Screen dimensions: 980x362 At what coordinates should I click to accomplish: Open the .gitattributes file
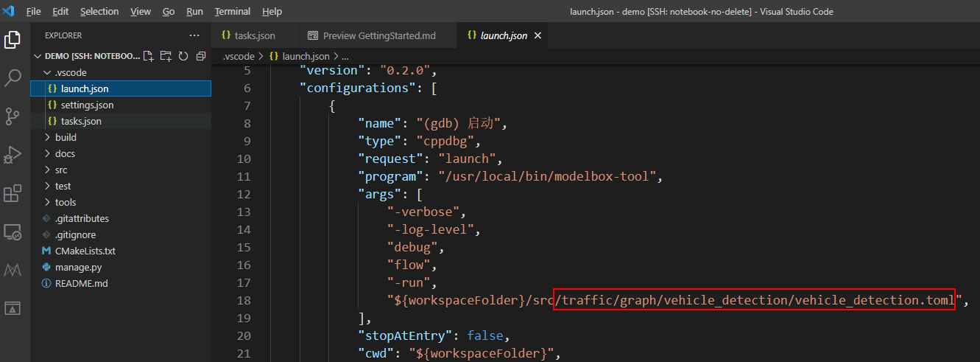coord(121,218)
